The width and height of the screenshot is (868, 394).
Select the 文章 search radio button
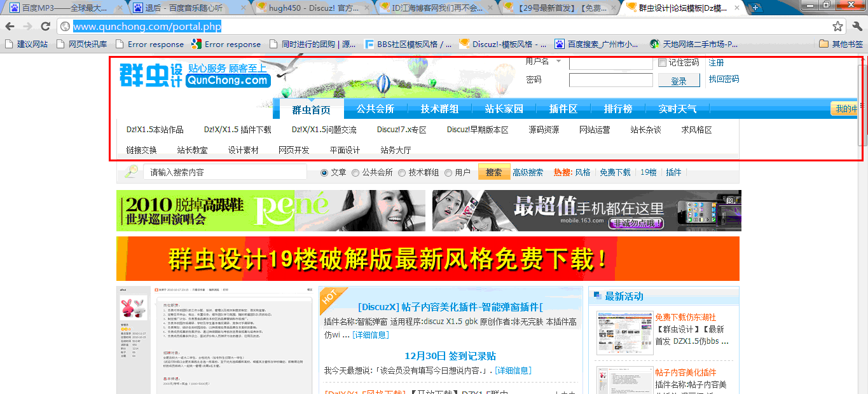point(324,172)
